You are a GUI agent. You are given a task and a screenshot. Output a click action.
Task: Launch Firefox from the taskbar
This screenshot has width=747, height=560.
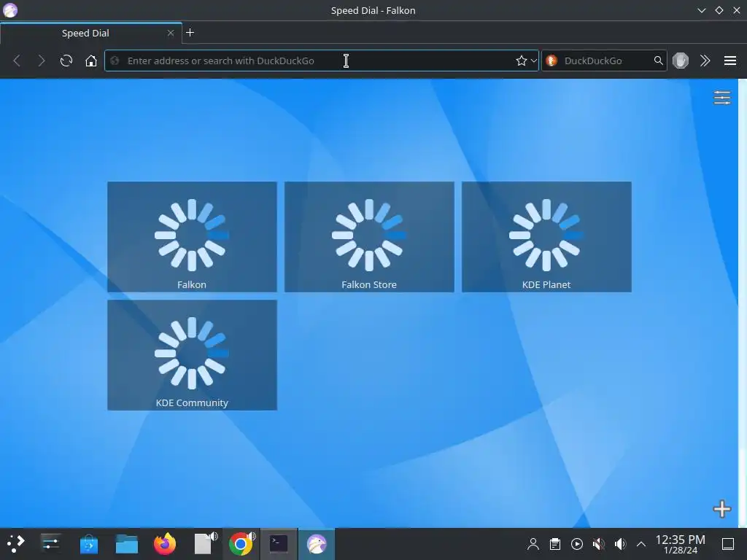pyautogui.click(x=165, y=543)
